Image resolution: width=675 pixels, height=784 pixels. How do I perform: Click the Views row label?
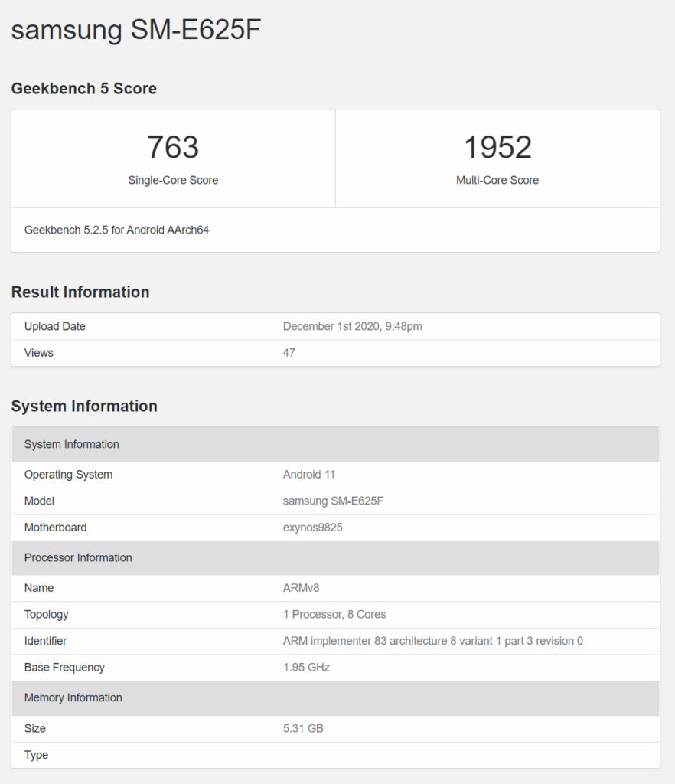point(38,353)
